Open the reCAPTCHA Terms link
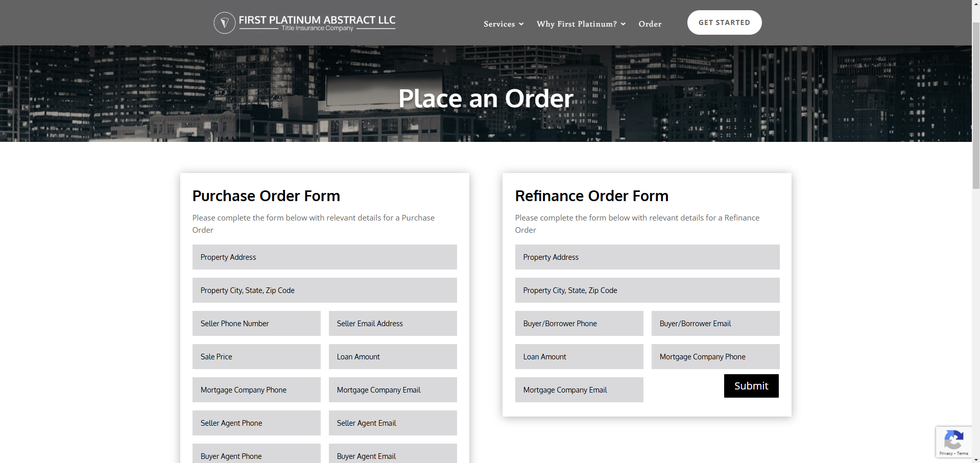980x463 pixels. pos(963,453)
